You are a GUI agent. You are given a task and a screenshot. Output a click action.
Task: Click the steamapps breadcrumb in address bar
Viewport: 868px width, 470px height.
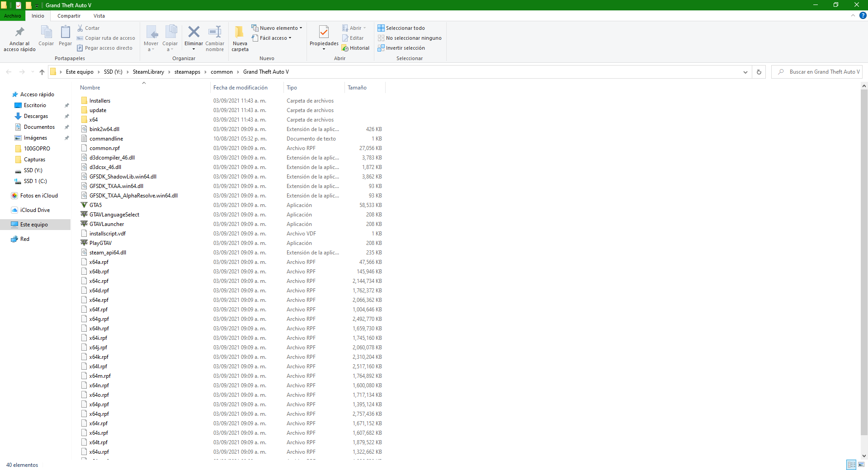(187, 72)
